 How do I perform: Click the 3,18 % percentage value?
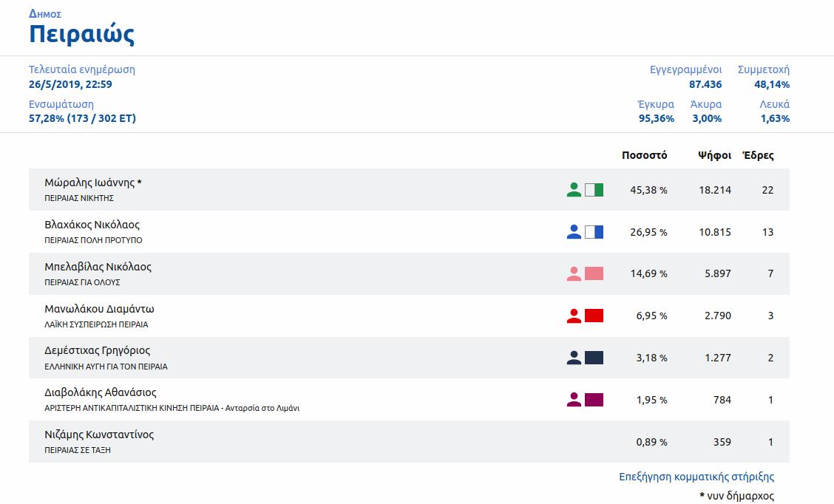pos(651,358)
